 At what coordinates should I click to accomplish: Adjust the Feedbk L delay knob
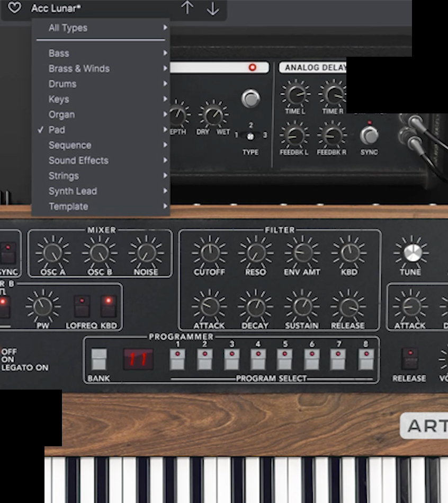(x=294, y=136)
